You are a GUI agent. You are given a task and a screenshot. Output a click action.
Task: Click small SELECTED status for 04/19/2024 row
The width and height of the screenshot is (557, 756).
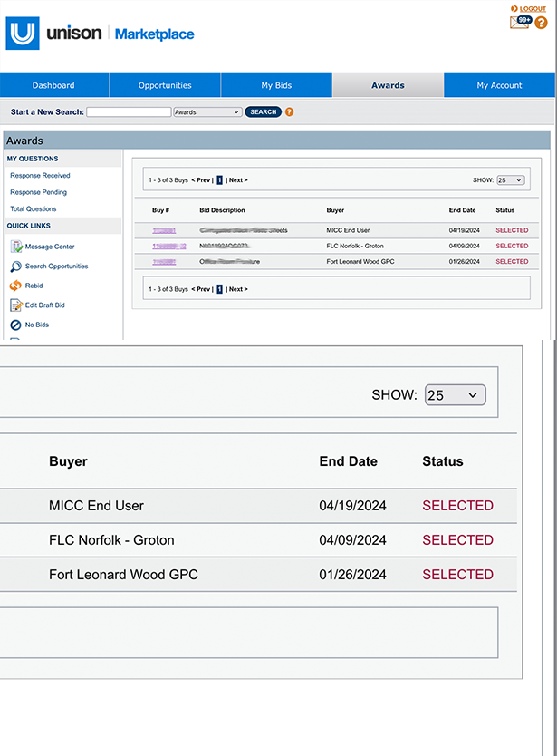tap(512, 230)
